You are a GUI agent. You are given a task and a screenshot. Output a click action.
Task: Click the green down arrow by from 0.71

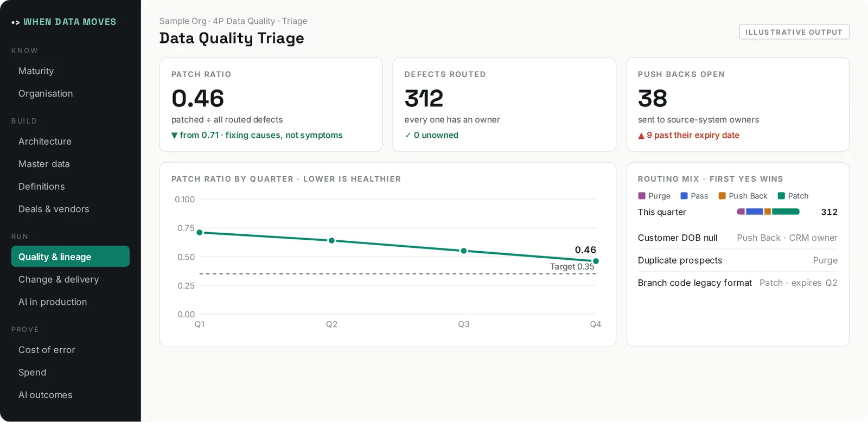coord(174,136)
